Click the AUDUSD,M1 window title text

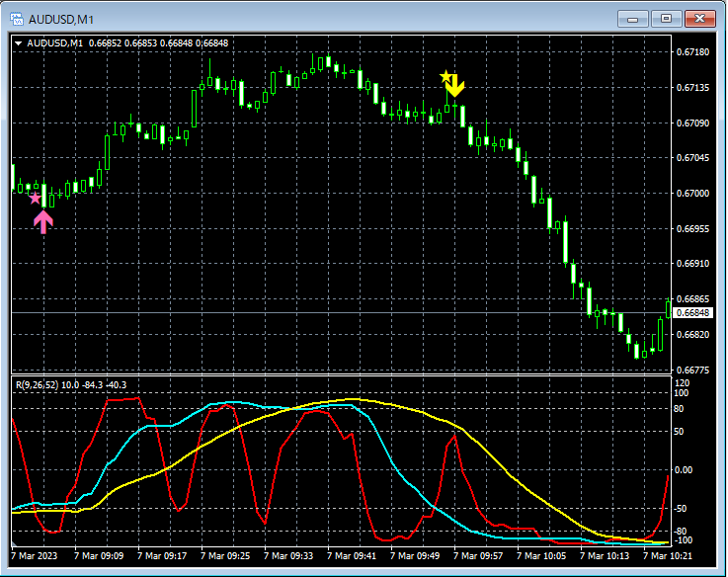pos(62,18)
